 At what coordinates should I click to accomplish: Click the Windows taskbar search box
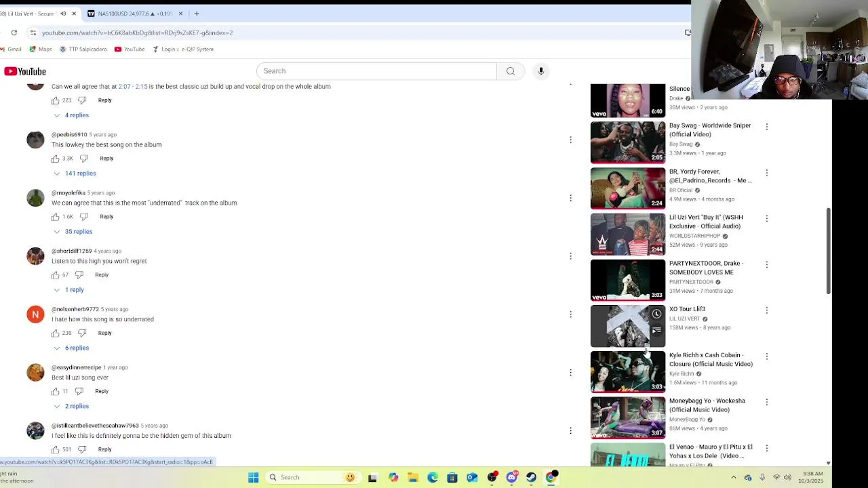coord(312,477)
